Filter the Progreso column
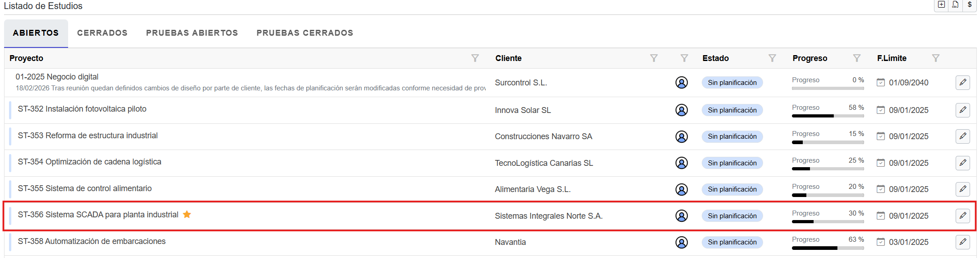The image size is (980, 258). (x=857, y=58)
